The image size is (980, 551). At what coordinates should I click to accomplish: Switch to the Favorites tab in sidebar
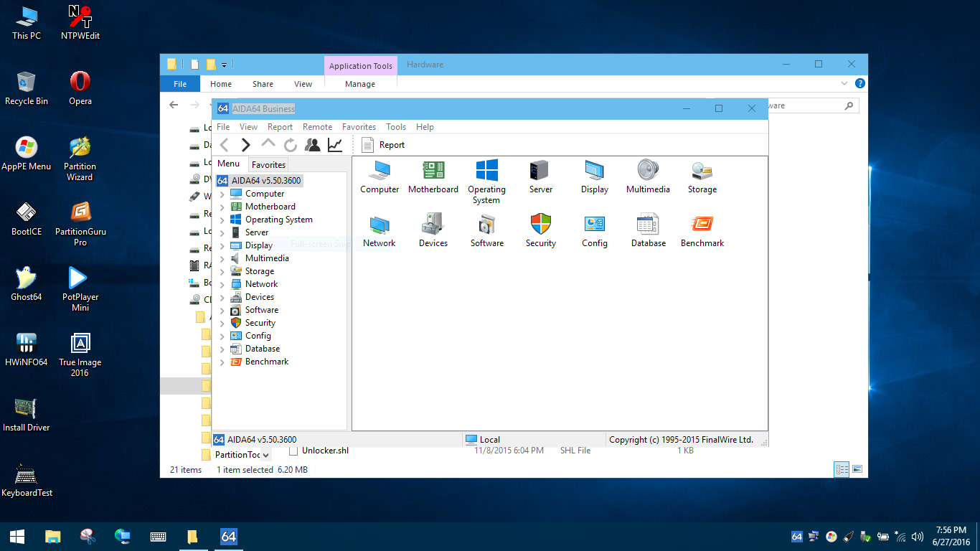(x=269, y=164)
